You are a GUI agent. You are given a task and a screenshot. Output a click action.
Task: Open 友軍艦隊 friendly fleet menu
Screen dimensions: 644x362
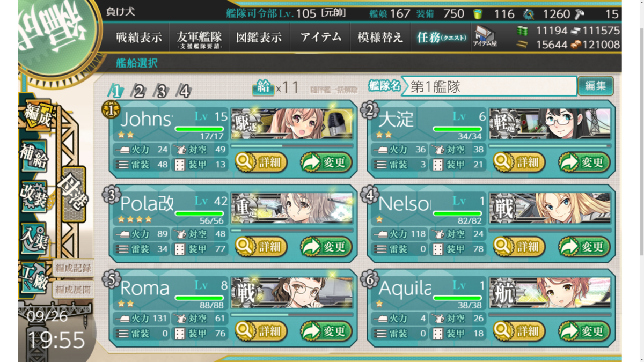coord(199,39)
